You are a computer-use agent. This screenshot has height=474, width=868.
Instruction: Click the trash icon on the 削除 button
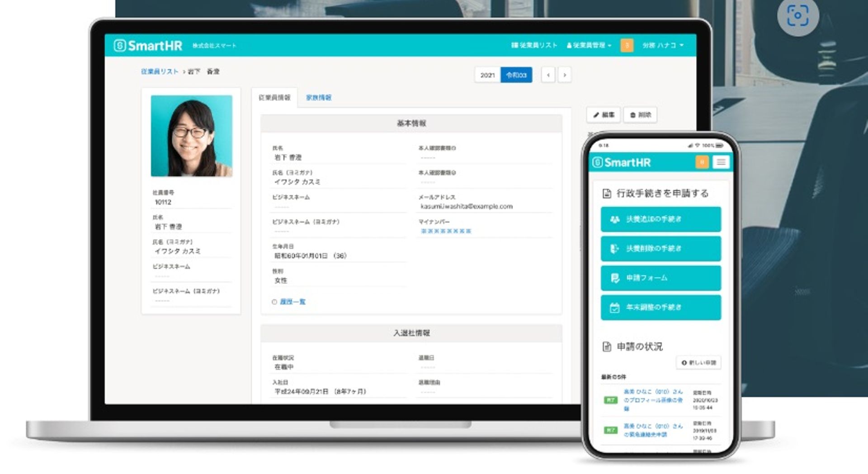632,115
